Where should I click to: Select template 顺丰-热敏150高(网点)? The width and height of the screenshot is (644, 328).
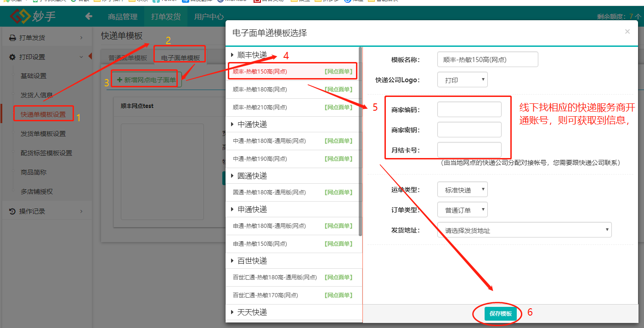(291, 71)
